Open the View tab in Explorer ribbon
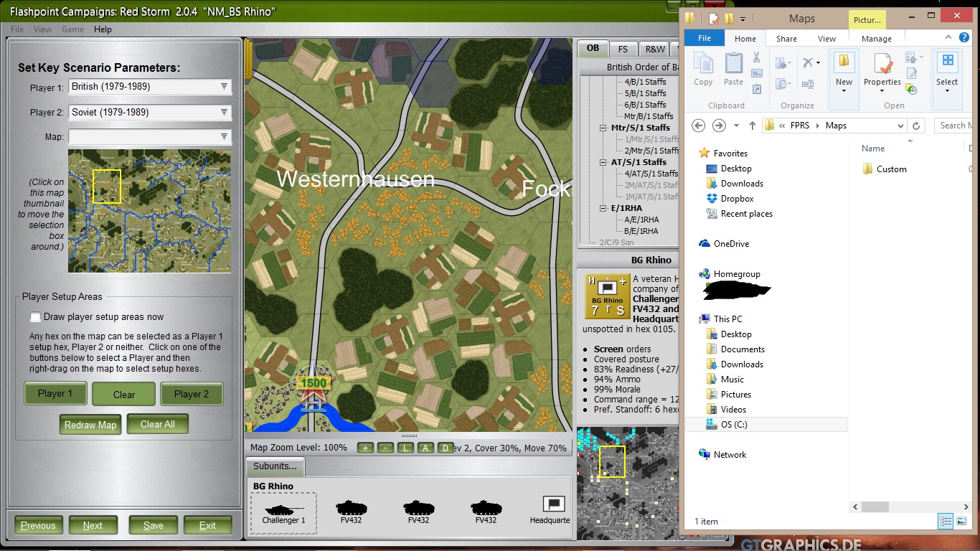 tap(826, 39)
